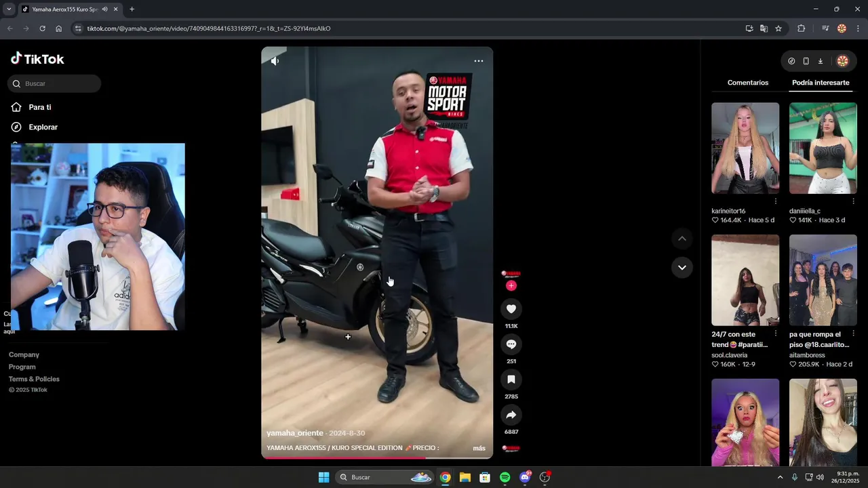
Task: Open the options dots for daniiiella_c video
Action: tap(853, 201)
